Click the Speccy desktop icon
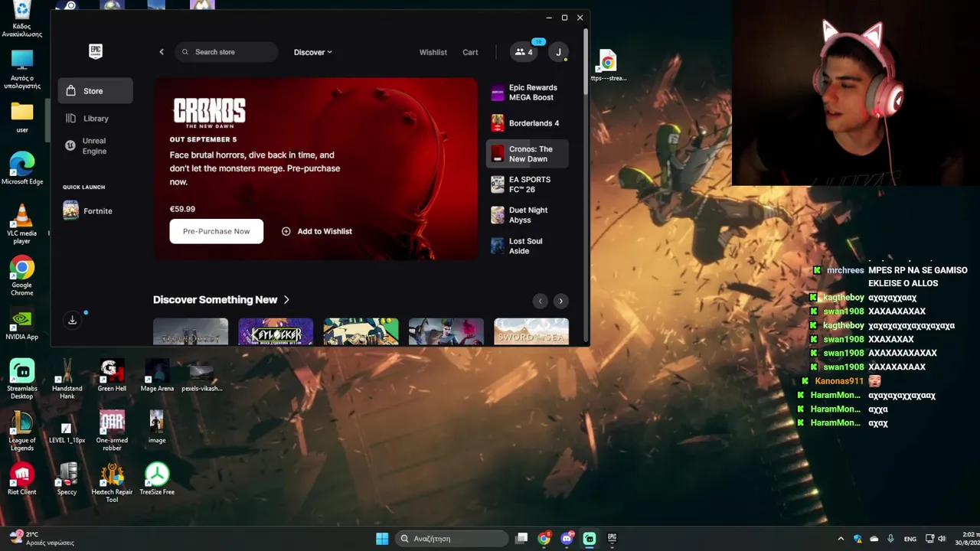This screenshot has height=551, width=980. [67, 479]
